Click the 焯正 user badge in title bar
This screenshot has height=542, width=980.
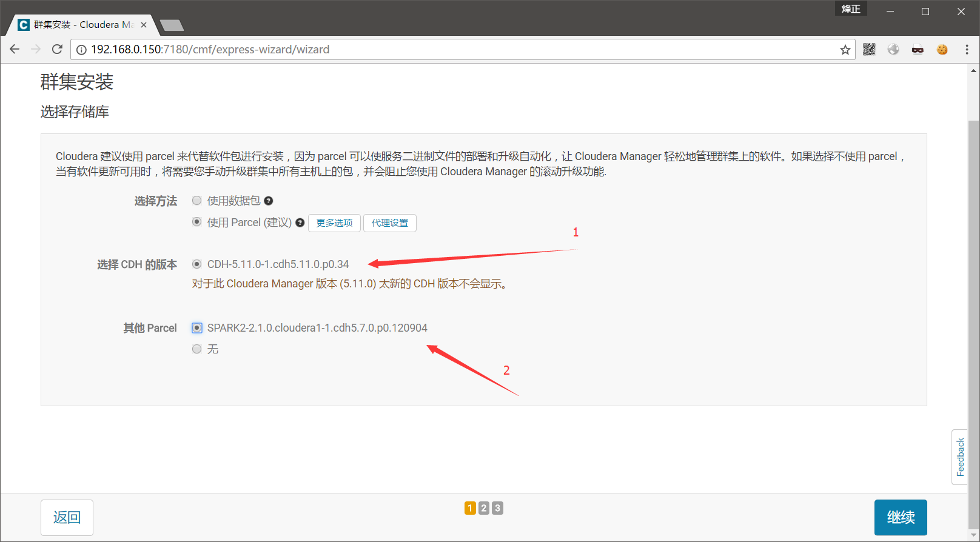851,8
